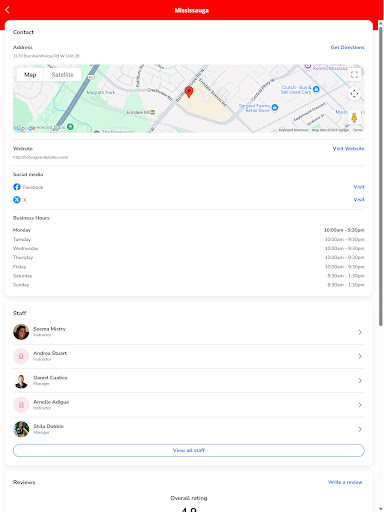
Task: Select Andrea Stuart name text
Action: point(50,353)
